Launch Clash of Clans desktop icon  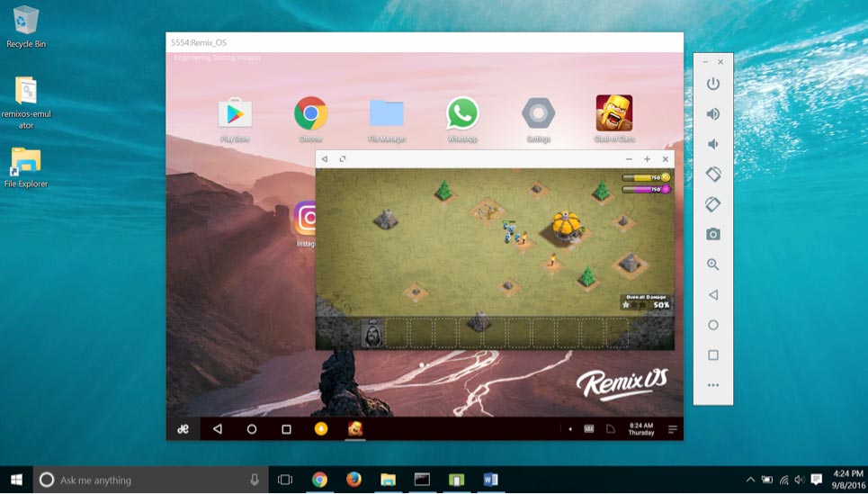(614, 113)
